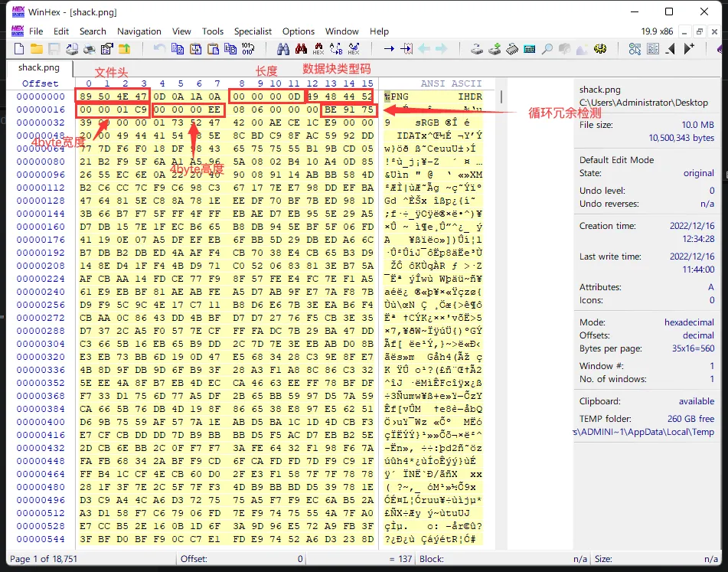Viewport: 728px width, 572px height.
Task: Expand the Tools menu
Action: 213,31
